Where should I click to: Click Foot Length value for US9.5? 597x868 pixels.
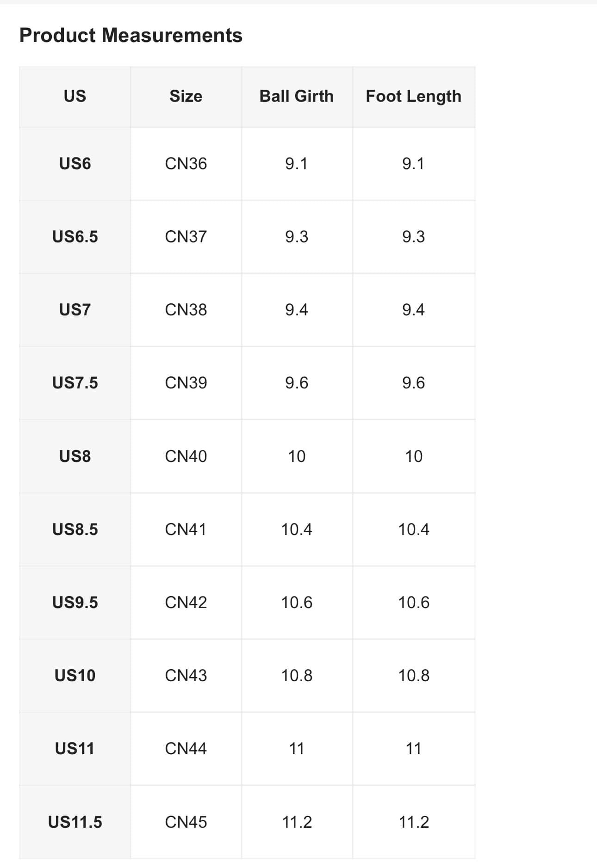[413, 603]
